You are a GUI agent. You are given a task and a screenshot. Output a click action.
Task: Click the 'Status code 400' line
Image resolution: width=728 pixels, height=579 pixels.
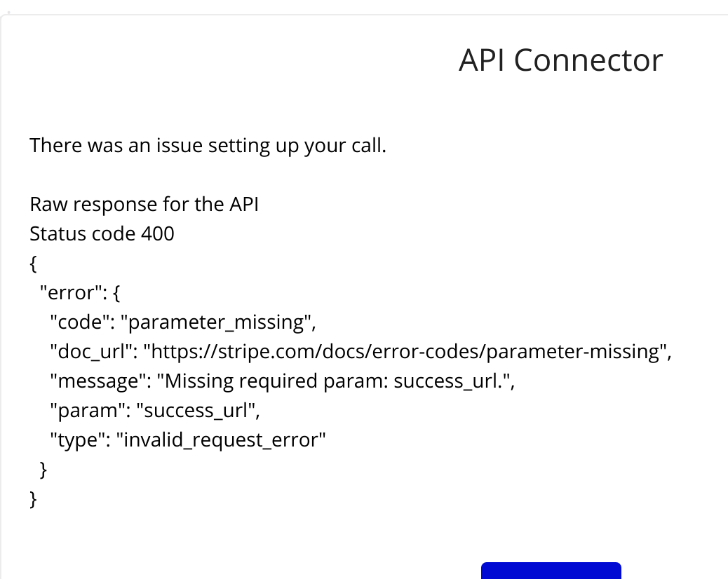(x=102, y=234)
